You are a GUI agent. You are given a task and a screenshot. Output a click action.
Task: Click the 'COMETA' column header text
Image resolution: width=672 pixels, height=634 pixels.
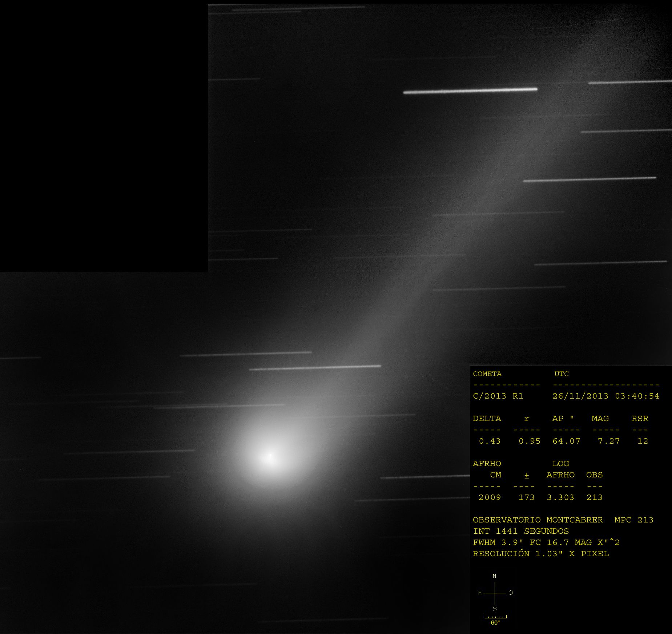[x=487, y=374]
